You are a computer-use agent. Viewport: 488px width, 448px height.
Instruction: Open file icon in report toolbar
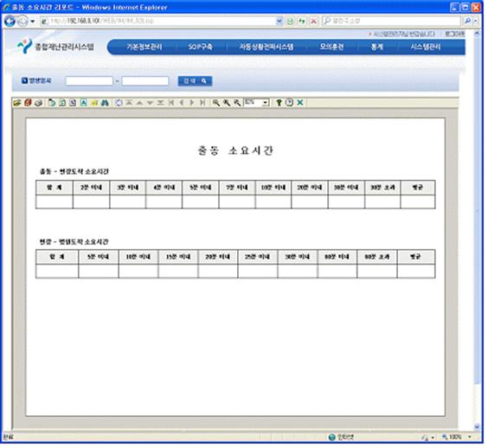(17, 103)
